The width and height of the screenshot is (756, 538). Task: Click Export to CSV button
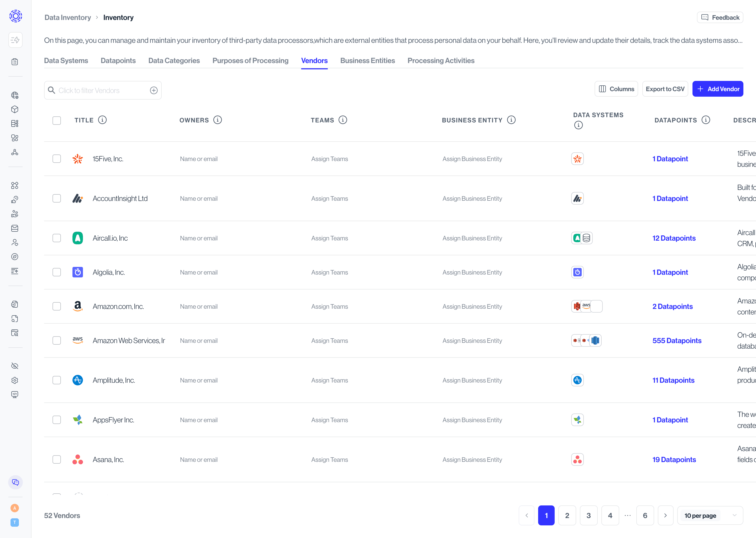pos(665,89)
